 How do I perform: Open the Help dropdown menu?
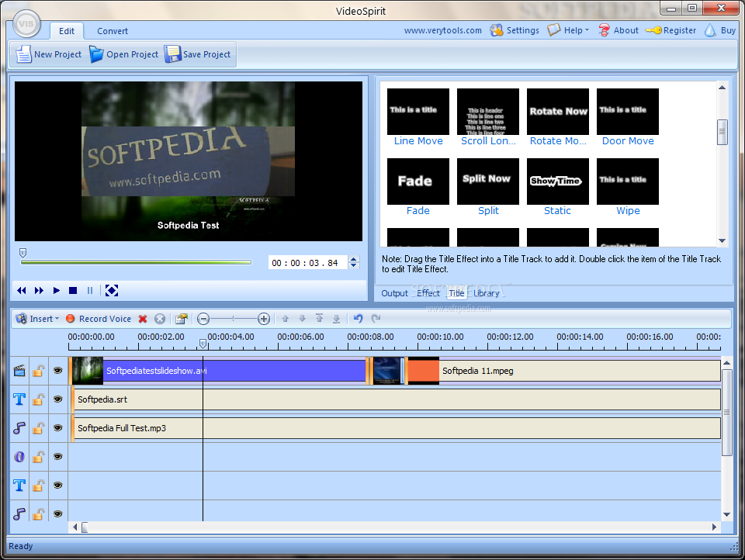568,30
